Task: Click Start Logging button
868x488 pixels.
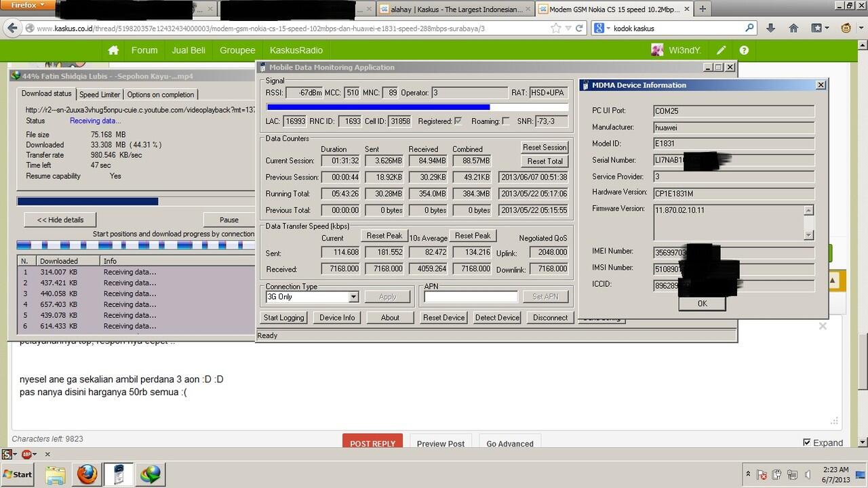Action: point(284,318)
